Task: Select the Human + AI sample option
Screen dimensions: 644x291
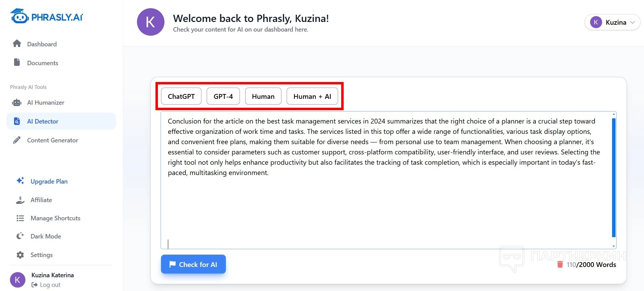Action: pos(312,96)
